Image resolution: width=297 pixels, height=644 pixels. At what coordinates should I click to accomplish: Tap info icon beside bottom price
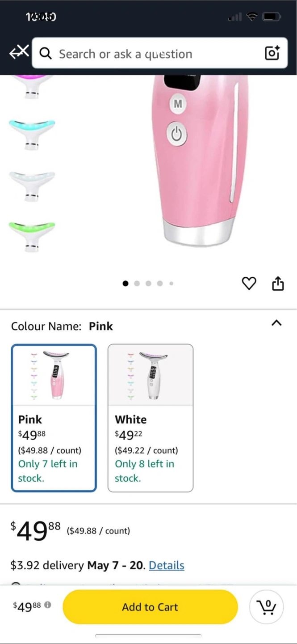(x=48, y=605)
